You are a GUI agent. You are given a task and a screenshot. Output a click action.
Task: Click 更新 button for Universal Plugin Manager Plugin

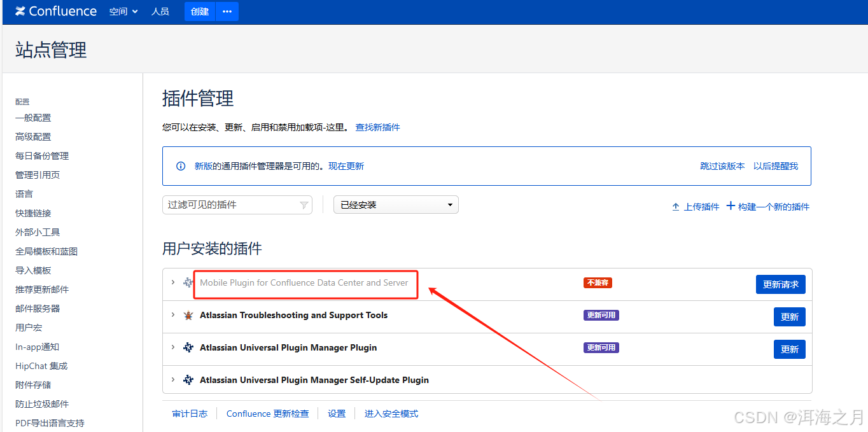coord(790,349)
